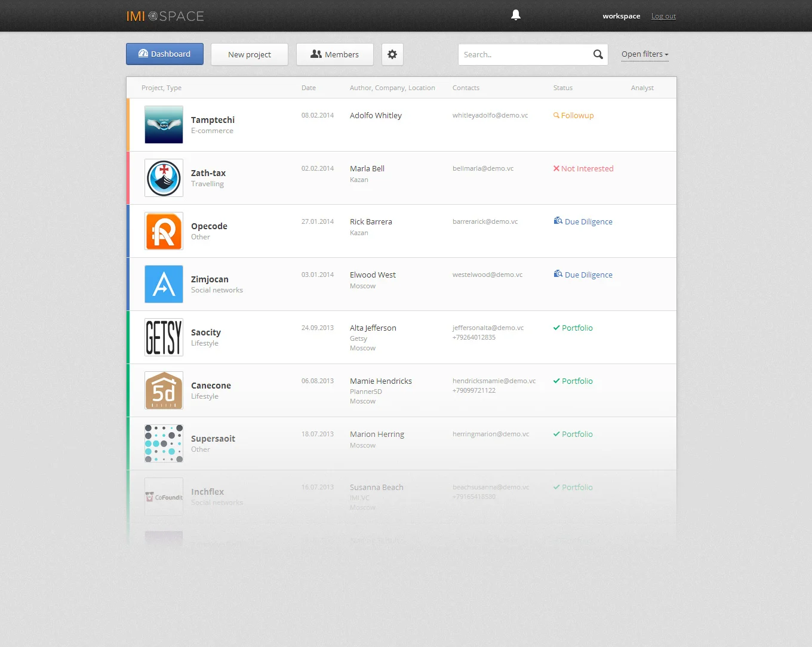Screen dimensions: 812x647
Task: Click the New project button
Action: (249, 54)
